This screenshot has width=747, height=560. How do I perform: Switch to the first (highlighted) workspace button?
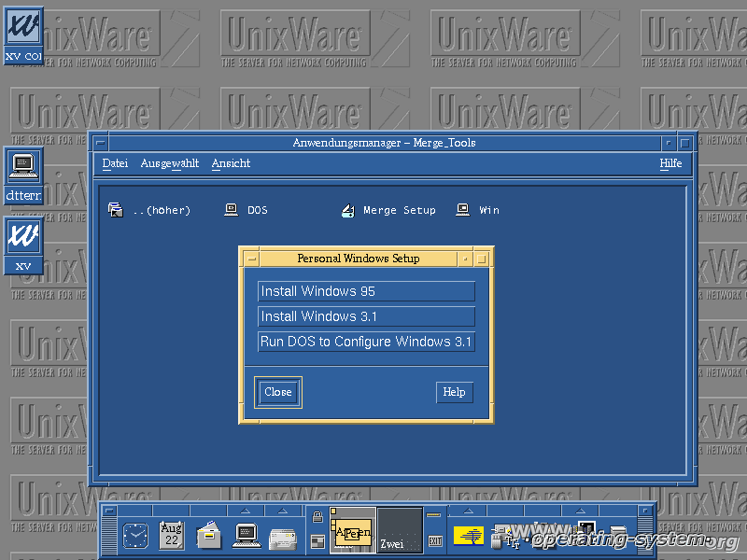click(353, 530)
